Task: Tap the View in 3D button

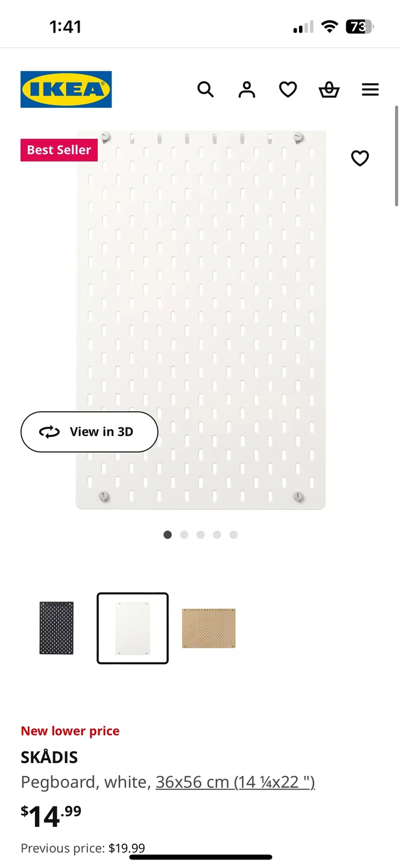Action: tap(89, 432)
